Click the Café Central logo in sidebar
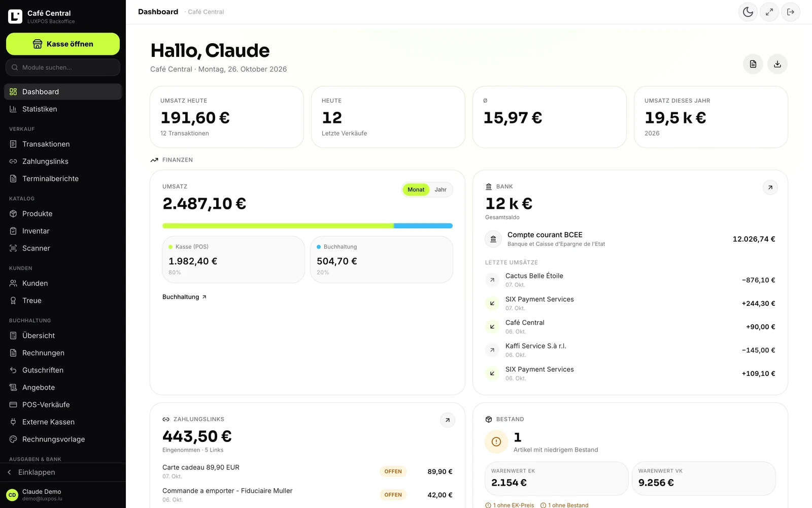This screenshot has height=508, width=812. pyautogui.click(x=15, y=16)
